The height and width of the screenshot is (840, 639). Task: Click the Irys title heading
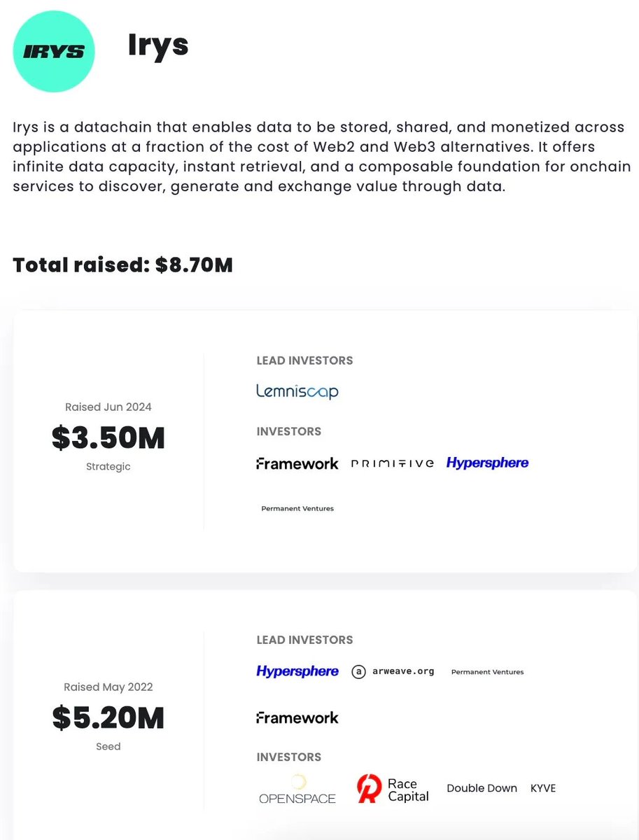pyautogui.click(x=158, y=44)
